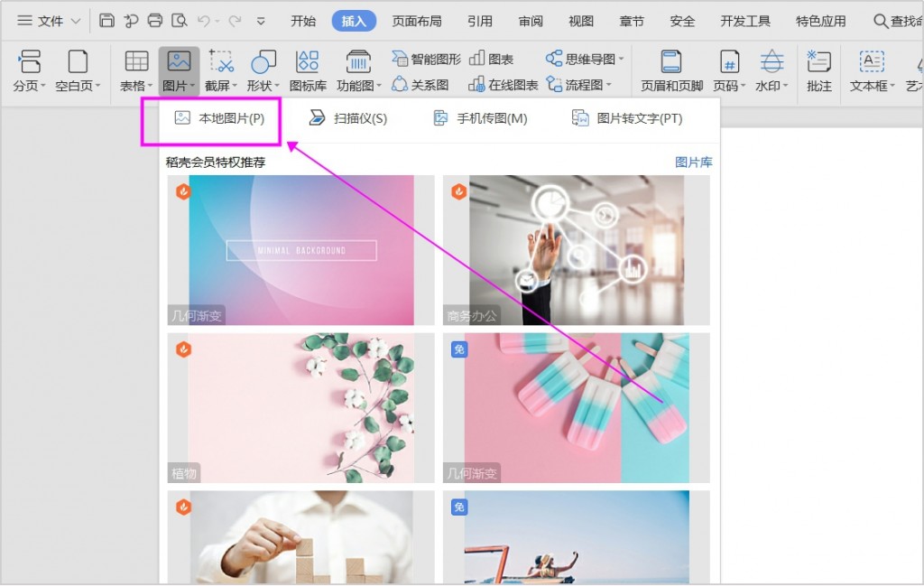Switch to the 开始 tab
The width and height of the screenshot is (924, 586).
tap(303, 22)
